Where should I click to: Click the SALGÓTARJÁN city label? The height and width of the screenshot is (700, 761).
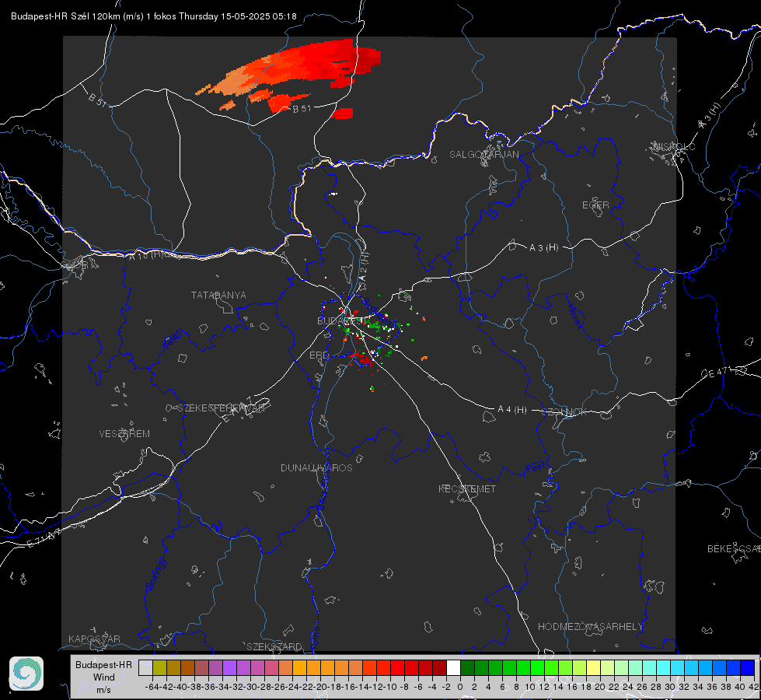pos(483,155)
